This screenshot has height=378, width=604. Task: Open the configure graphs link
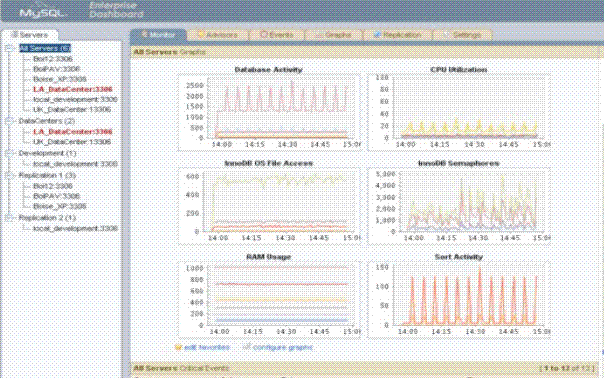pos(283,348)
